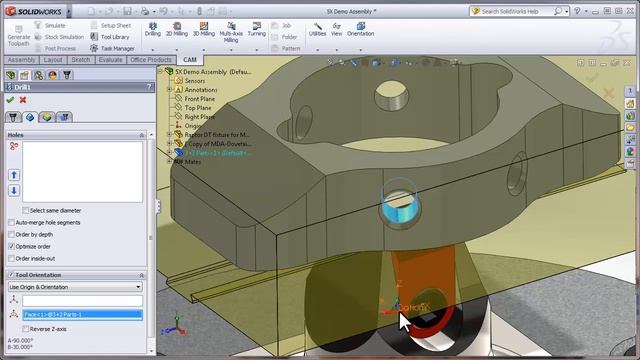
Task: Expand the Mates tree node
Action: [169, 162]
